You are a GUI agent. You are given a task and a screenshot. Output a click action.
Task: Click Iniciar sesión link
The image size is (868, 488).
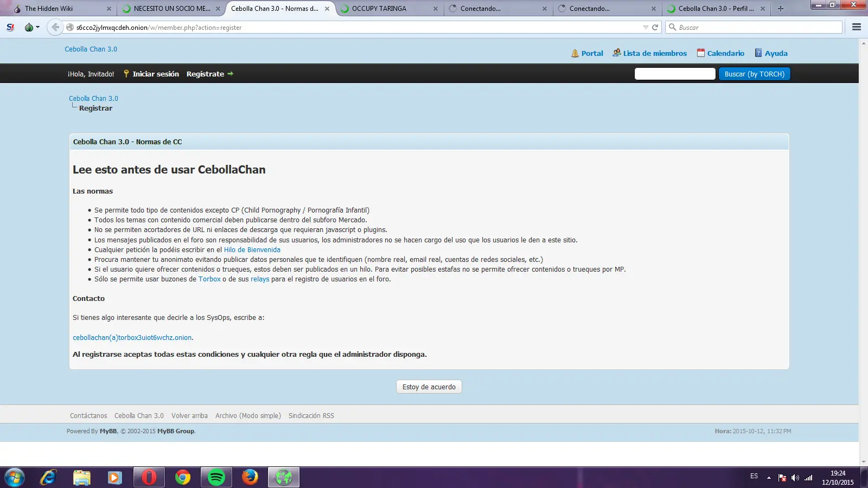[156, 74]
